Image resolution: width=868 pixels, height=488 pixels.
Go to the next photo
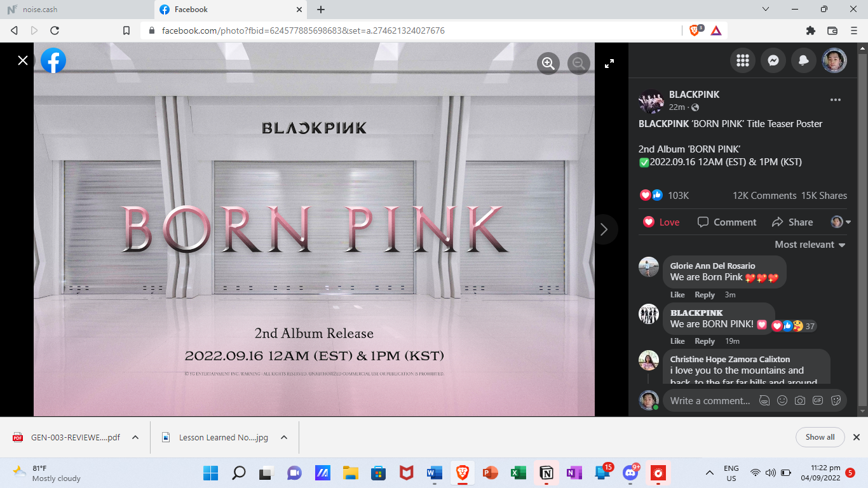(x=604, y=229)
